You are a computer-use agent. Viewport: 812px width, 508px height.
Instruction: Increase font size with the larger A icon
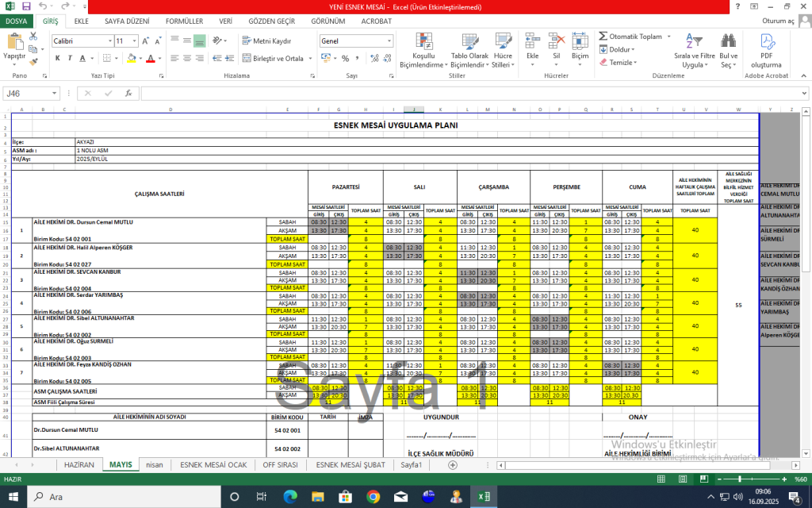point(144,40)
